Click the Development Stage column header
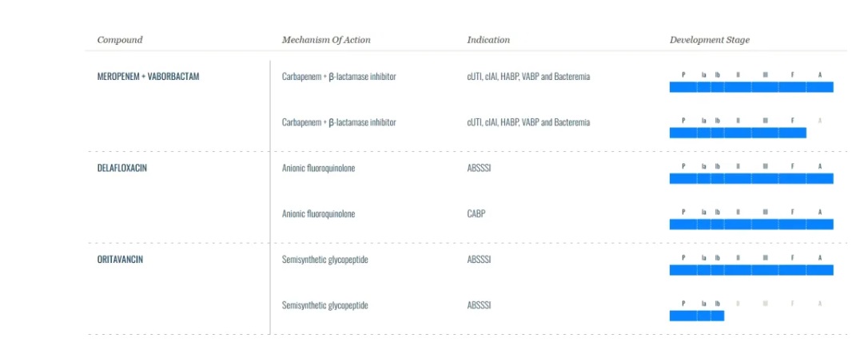868x350 pixels. tap(710, 40)
